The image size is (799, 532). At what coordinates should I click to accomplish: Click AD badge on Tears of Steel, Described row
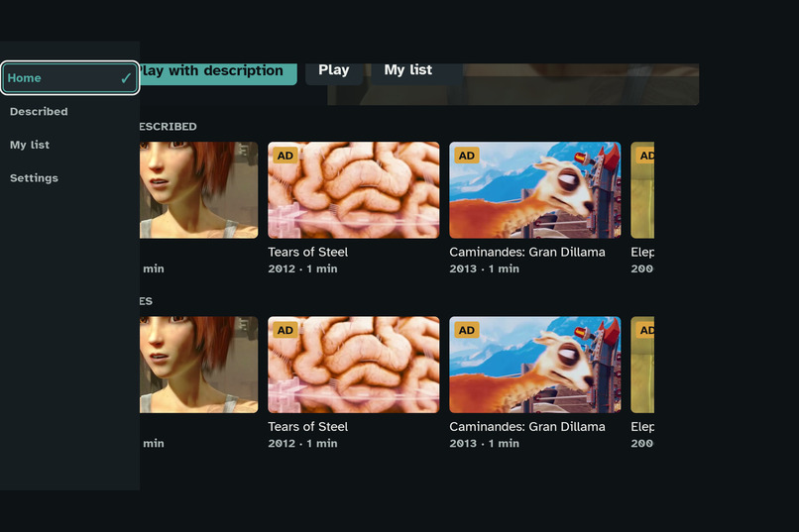click(x=285, y=156)
